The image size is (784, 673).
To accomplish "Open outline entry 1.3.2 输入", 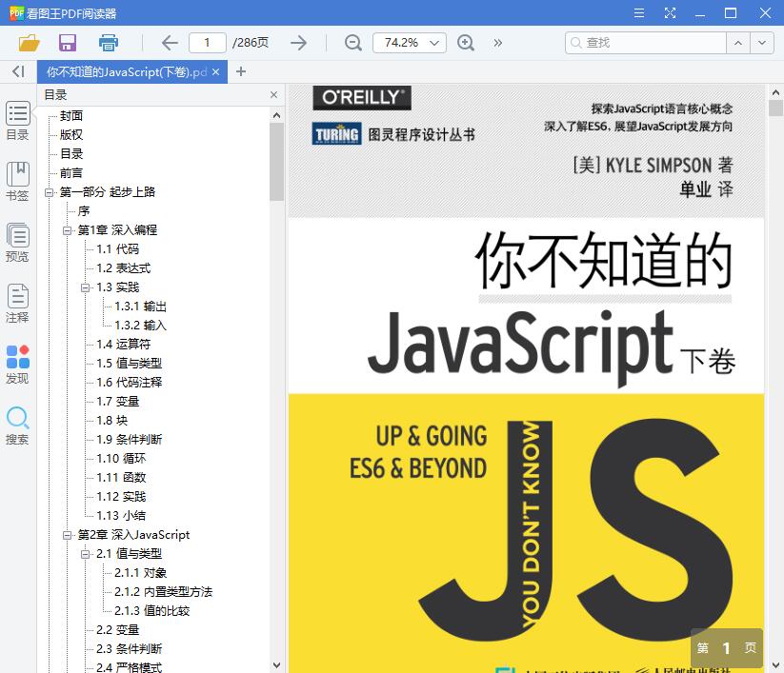I will (140, 326).
